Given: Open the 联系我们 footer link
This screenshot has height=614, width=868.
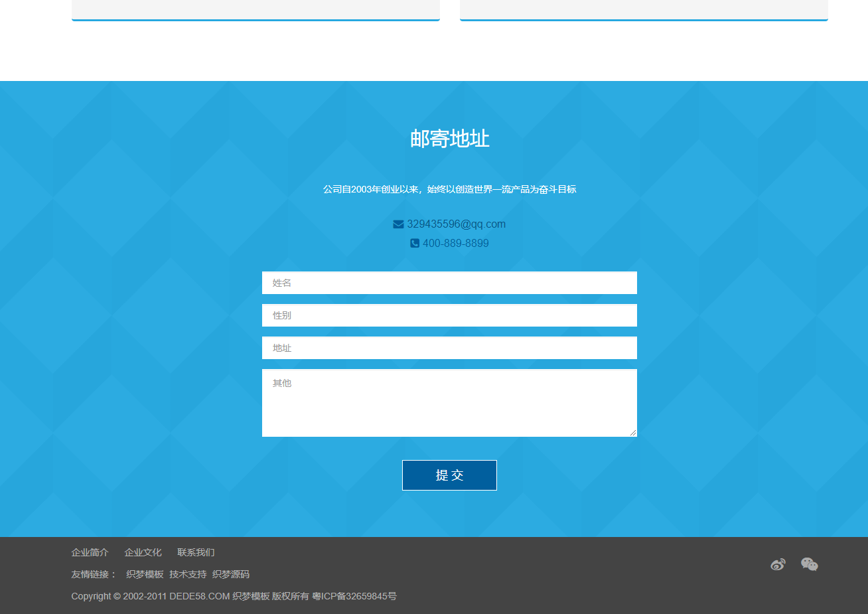Looking at the screenshot, I should 196,552.
